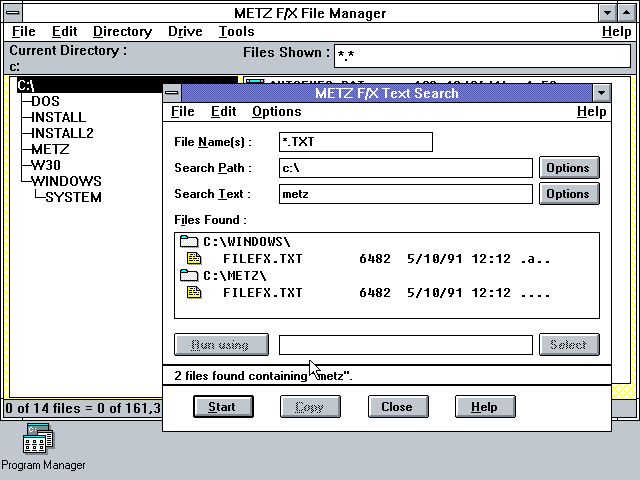Click the METZ F/X Text Search title bar
640x480 pixels.
[387, 93]
